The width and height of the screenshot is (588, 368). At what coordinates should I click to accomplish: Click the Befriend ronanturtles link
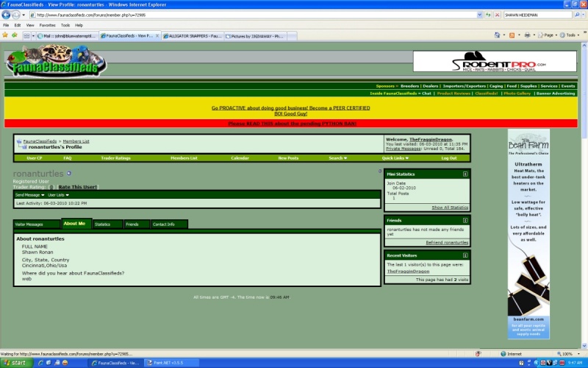pyautogui.click(x=447, y=243)
